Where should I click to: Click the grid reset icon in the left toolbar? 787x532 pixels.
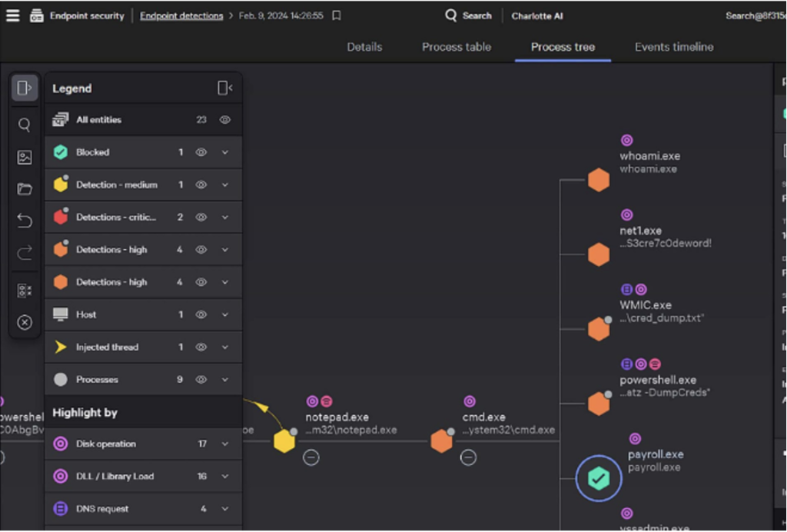click(x=24, y=291)
